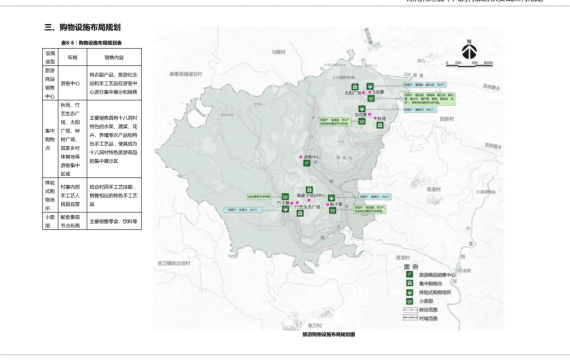Click the cup icon above 当戎寨
The height and width of the screenshot is (360, 570).
[362, 108]
